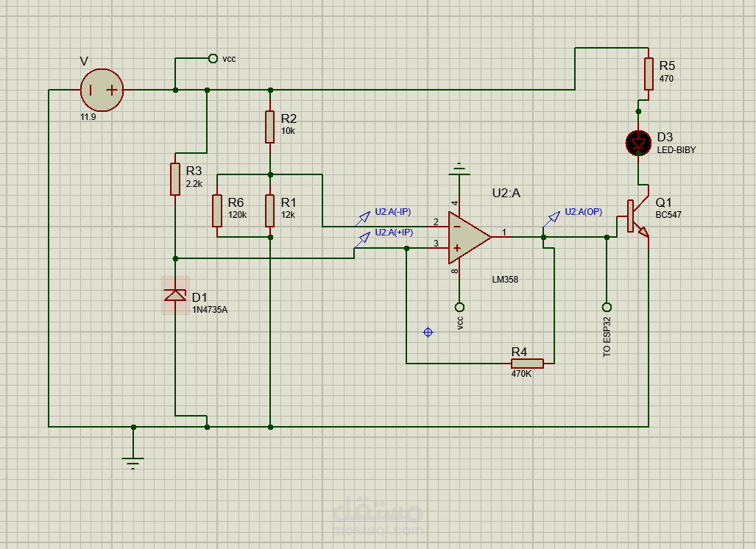The height and width of the screenshot is (549, 756).
Task: Select the DC voltage source V
Action: [102, 90]
